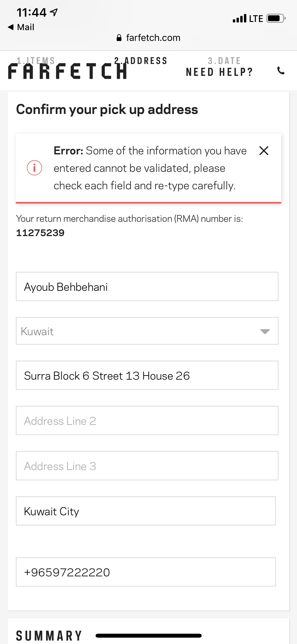Focus the Address Line 3 field
The width and height of the screenshot is (297, 644).
coord(147,466)
